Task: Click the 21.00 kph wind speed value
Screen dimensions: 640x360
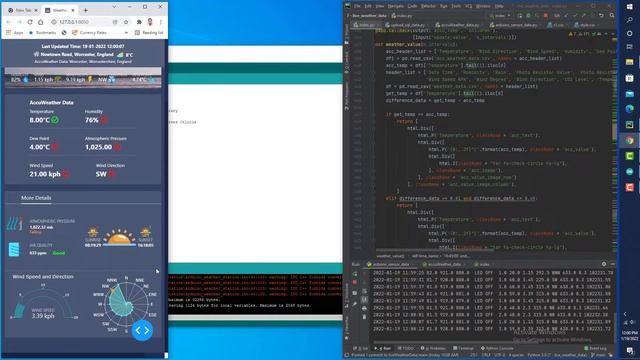Action: (44, 174)
